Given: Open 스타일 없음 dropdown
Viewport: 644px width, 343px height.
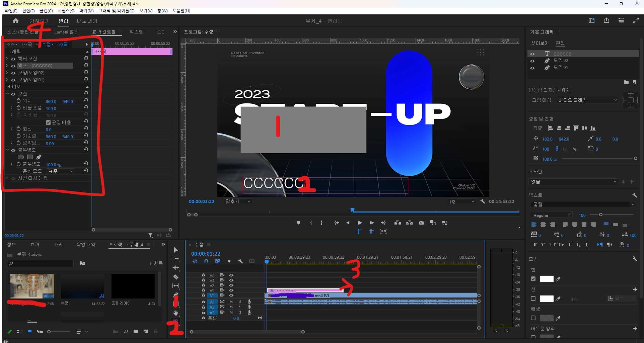Looking at the screenshot, I should (x=574, y=182).
